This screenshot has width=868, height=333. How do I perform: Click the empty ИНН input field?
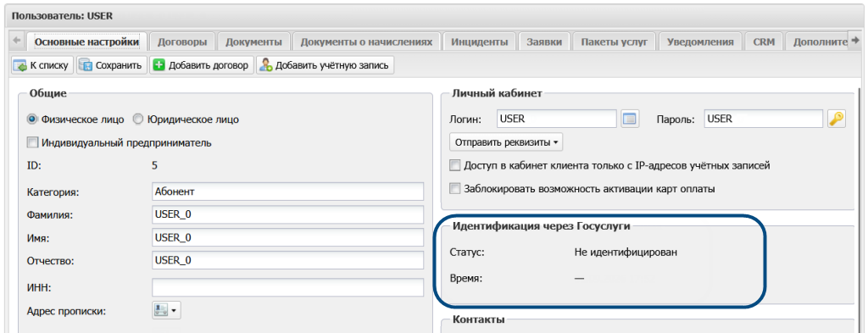pyautogui.click(x=288, y=287)
